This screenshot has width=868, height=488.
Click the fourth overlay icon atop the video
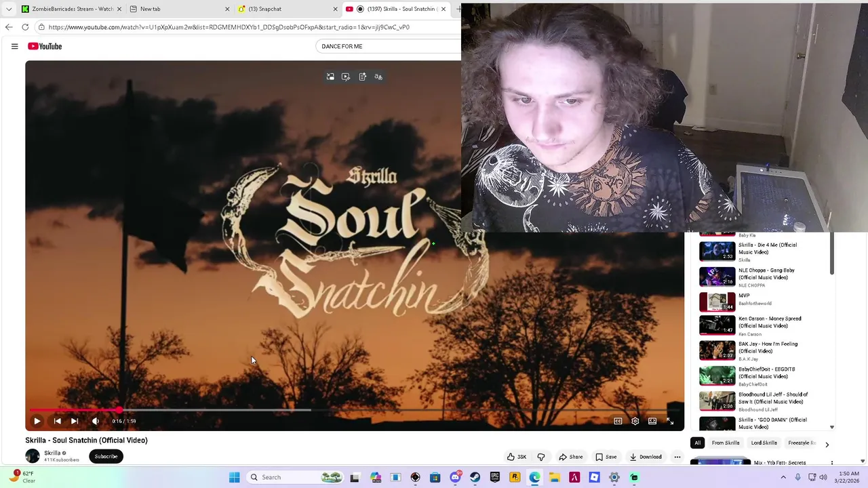[x=378, y=77]
